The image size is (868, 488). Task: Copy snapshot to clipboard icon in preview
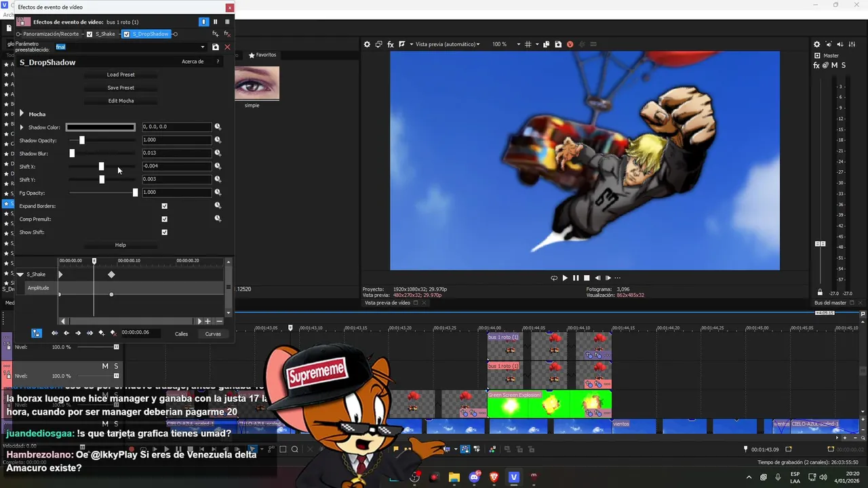pos(546,44)
